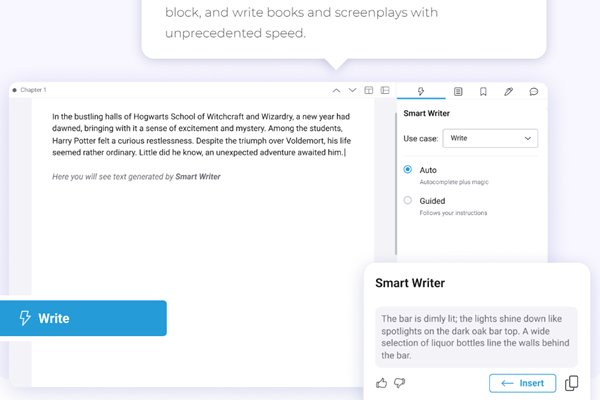Click the split layout view icon

click(369, 90)
